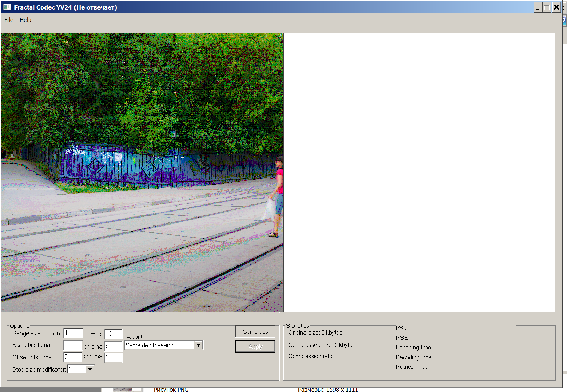567x392 pixels.
Task: Click the Apply button
Action: click(x=255, y=346)
